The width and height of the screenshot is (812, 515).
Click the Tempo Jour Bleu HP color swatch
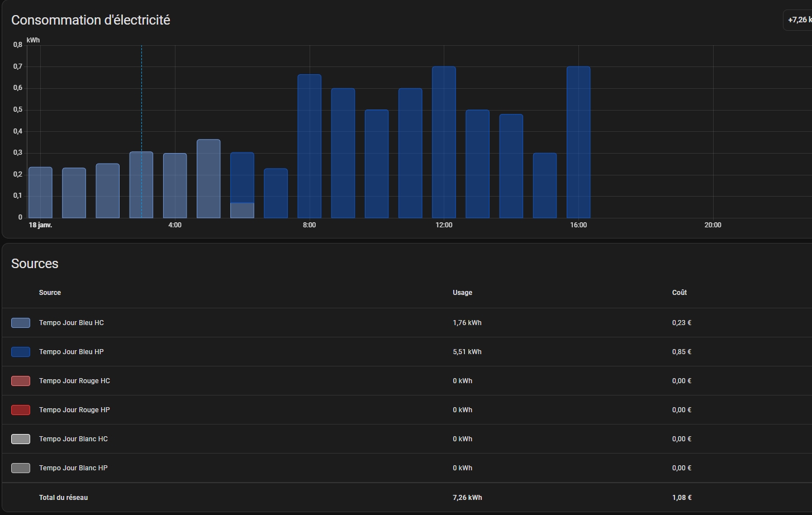click(x=21, y=352)
